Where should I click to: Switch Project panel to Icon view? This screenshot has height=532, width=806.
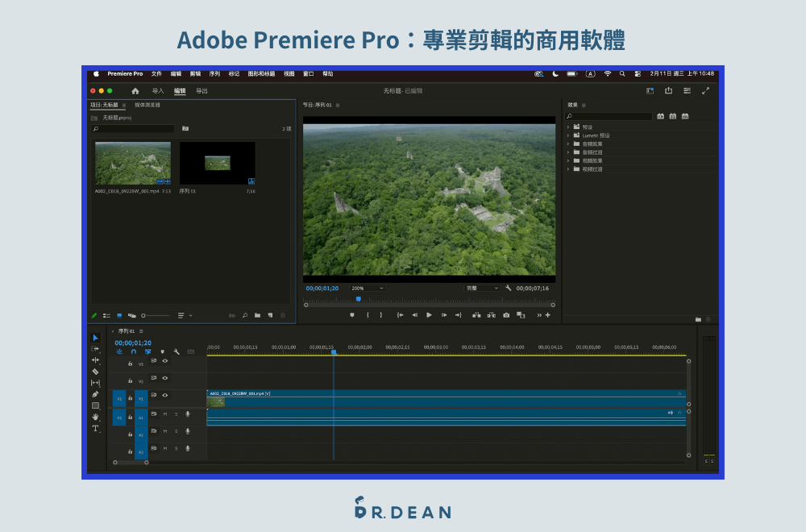[119, 316]
